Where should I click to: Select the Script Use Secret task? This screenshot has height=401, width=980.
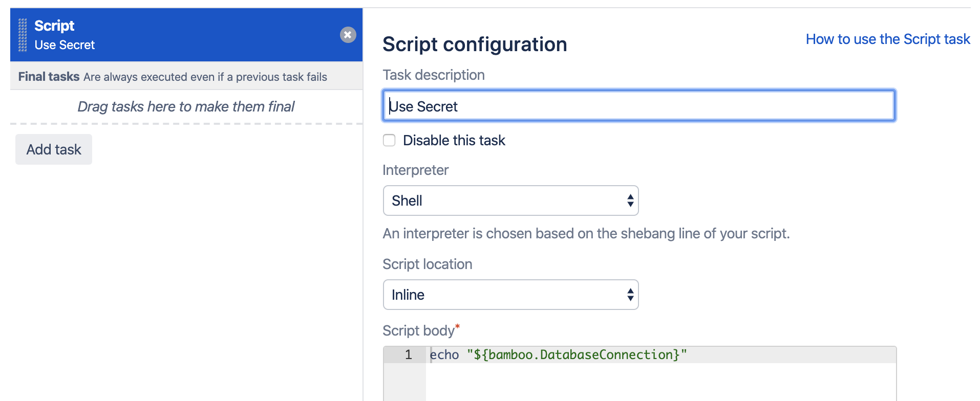click(186, 35)
